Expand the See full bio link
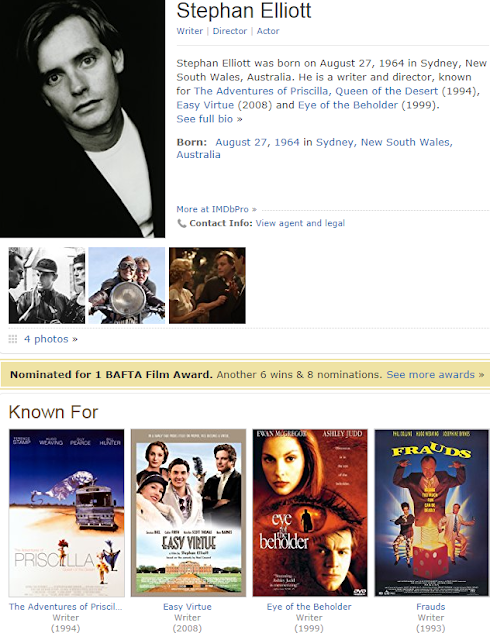Image resolution: width=490 pixels, height=640 pixels. click(x=209, y=119)
